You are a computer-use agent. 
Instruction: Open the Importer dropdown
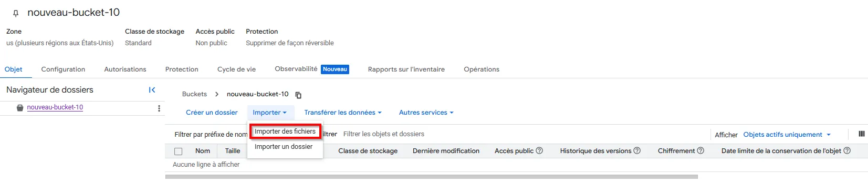point(270,113)
